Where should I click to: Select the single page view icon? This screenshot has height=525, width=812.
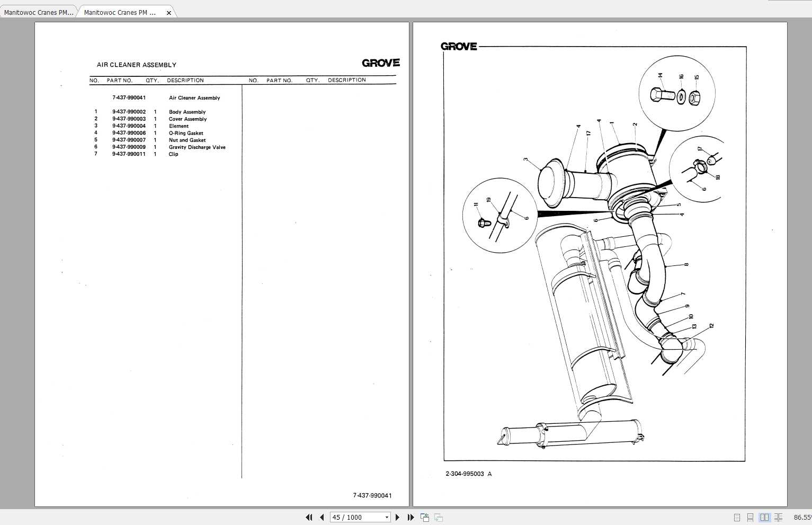pos(737,517)
